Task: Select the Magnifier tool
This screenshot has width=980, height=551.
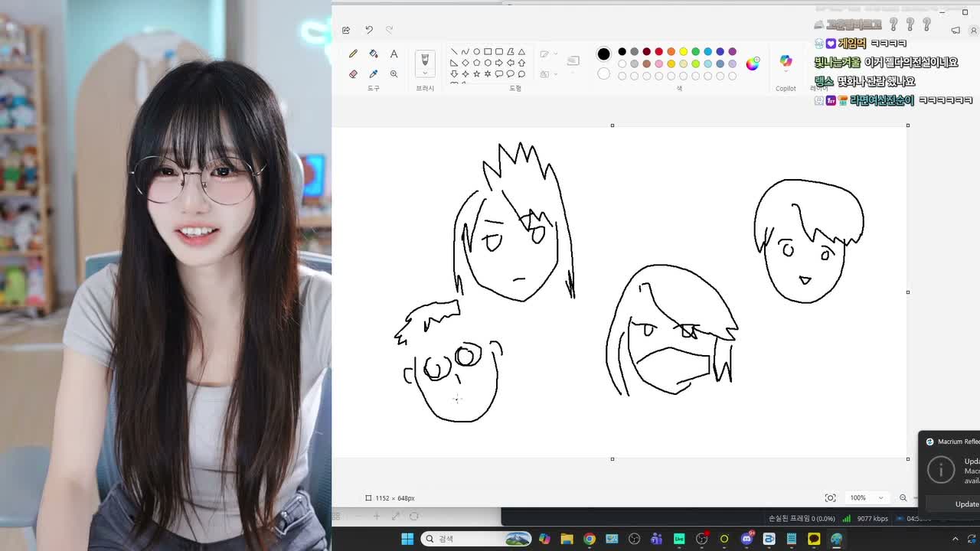Action: coord(394,74)
